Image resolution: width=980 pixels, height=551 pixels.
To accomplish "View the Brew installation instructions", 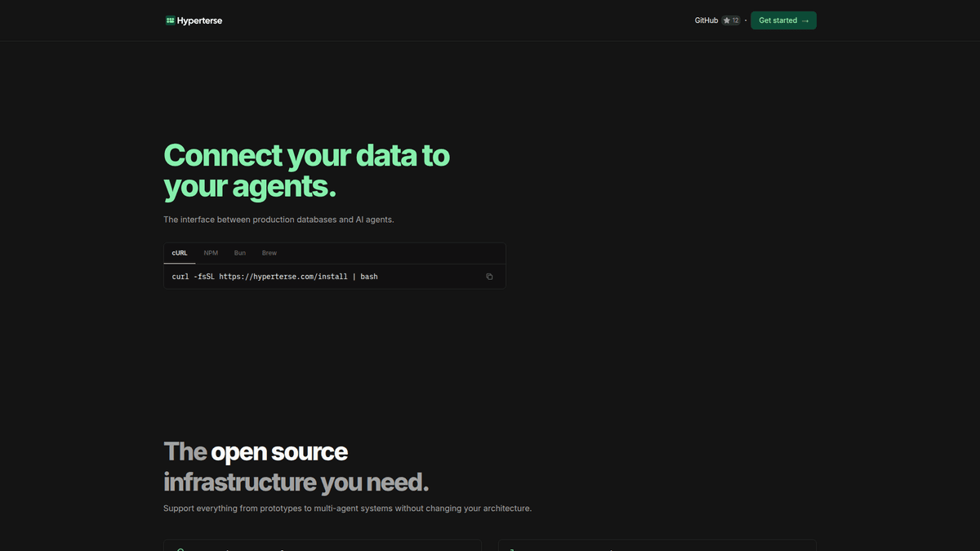I will [269, 252].
